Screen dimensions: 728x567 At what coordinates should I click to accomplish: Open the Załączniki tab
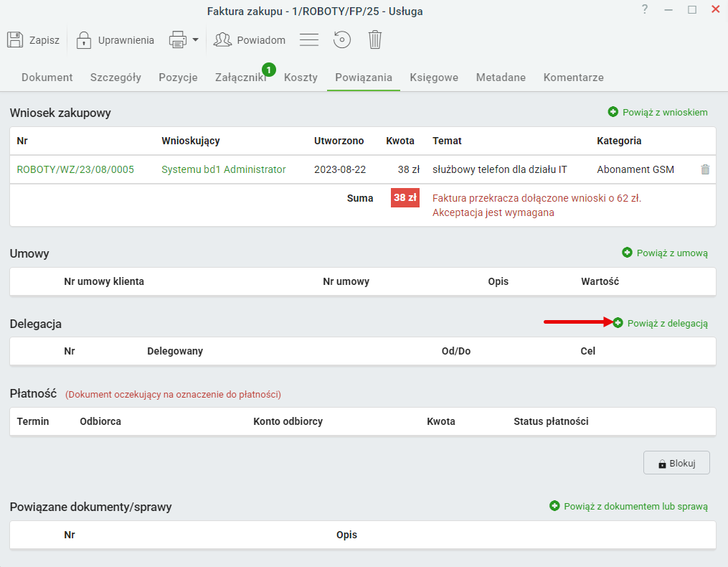pos(240,78)
